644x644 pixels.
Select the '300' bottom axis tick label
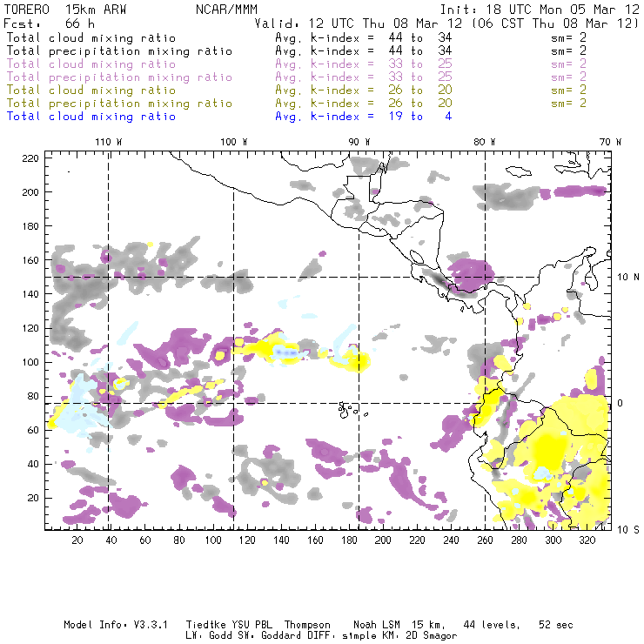[553, 540]
